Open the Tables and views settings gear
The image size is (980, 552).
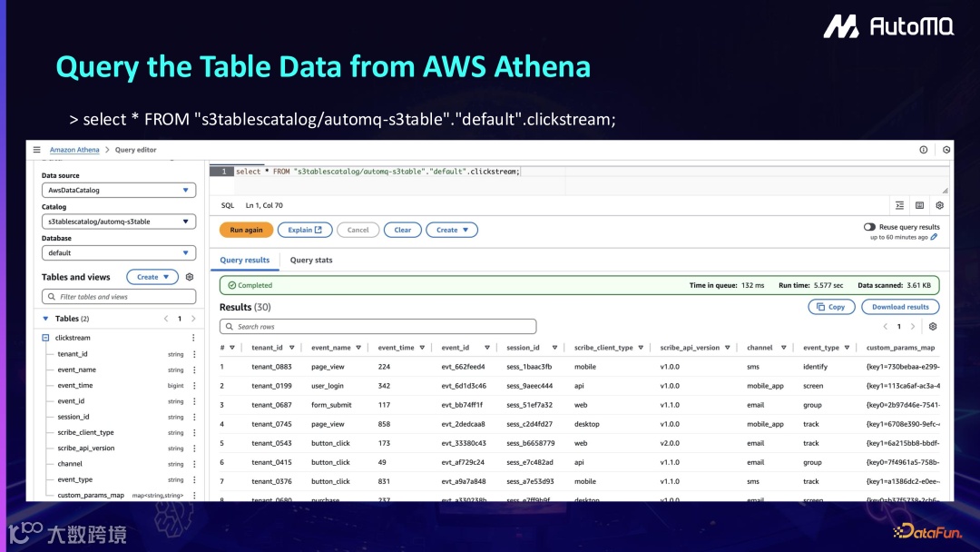click(190, 277)
